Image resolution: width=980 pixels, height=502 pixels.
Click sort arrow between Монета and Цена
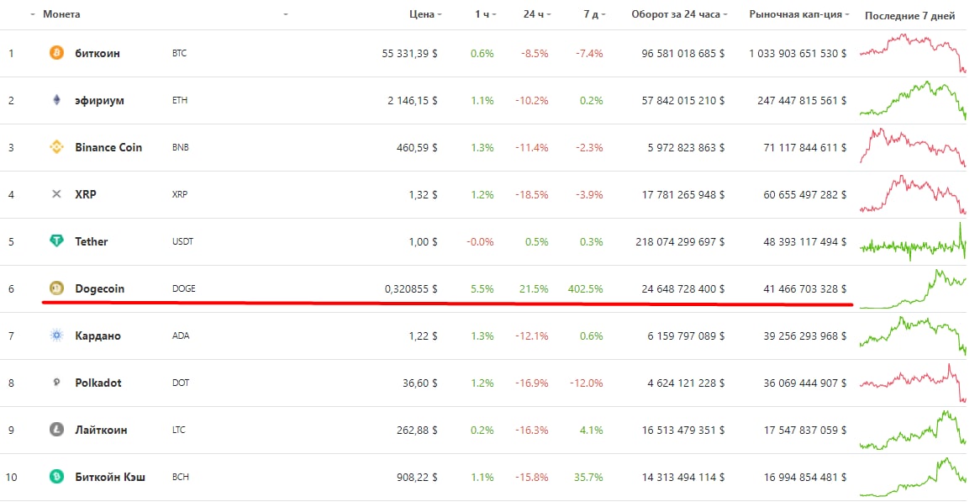click(x=286, y=14)
